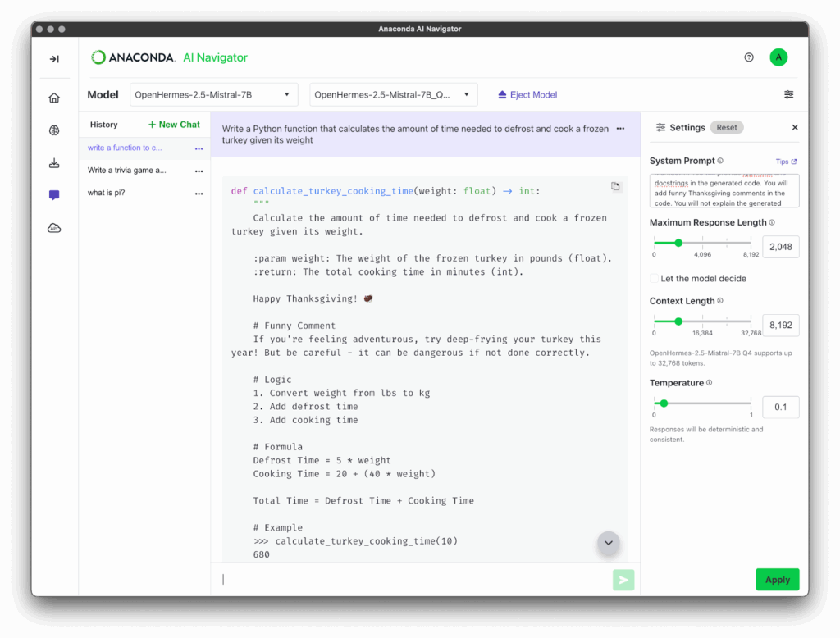This screenshot has width=840, height=638.
Task: Show Maximum Response Length info icon
Action: [772, 222]
